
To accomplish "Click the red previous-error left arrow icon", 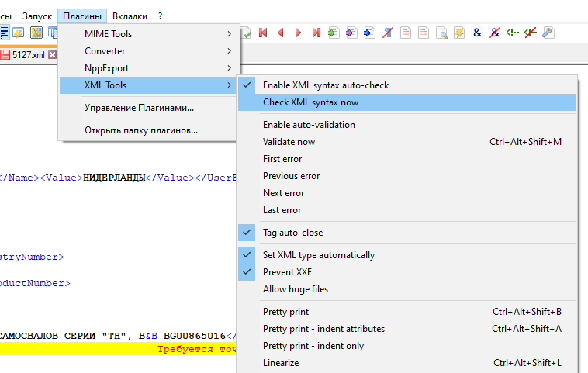I will click(x=281, y=33).
